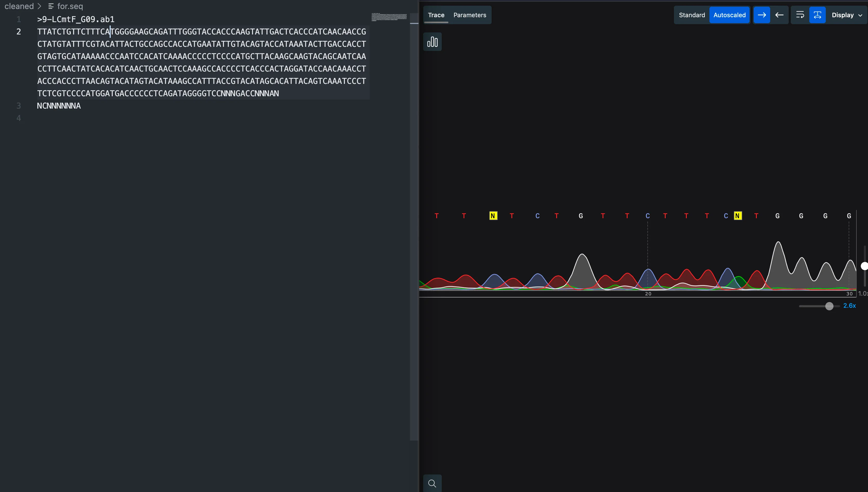This screenshot has width=868, height=492.
Task: Expand the cleaned breadcrumb chevron
Action: (x=40, y=6)
